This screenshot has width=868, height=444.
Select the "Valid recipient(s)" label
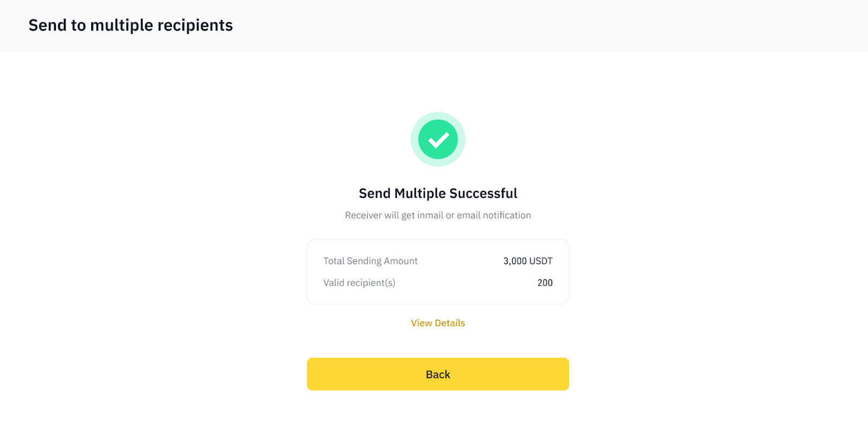coord(359,283)
